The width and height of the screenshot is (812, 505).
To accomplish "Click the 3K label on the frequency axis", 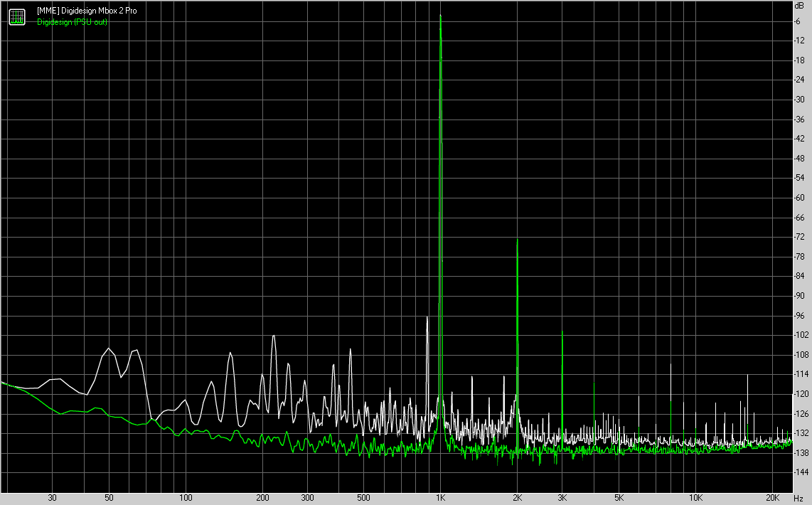I will 562,497.
